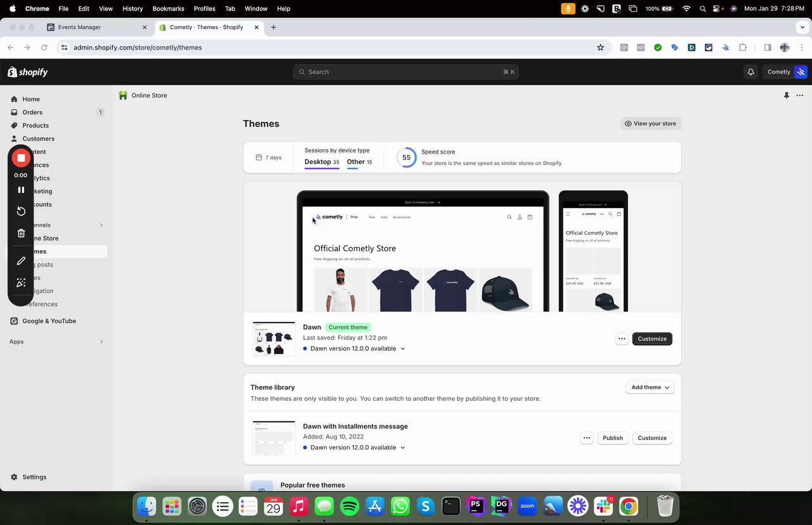The height and width of the screenshot is (525, 812).
Task: Open Spotlight search in the macOS menu bar
Action: point(702,9)
